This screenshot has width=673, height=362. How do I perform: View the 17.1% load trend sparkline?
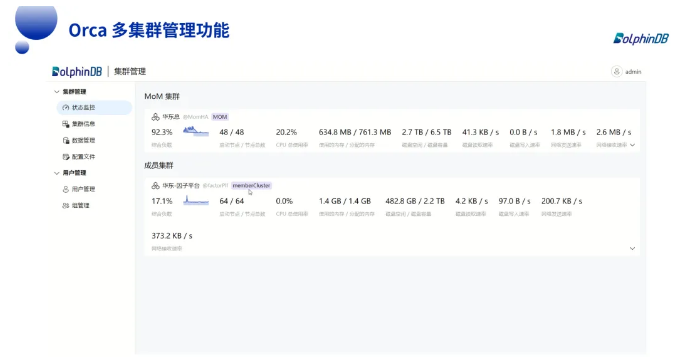pyautogui.click(x=196, y=200)
